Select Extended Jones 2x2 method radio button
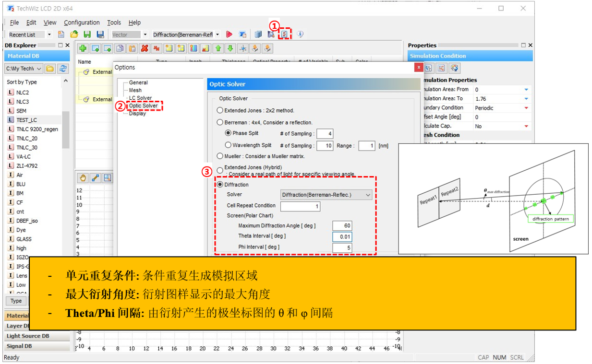Screen dimensions: 592x364 220,110
